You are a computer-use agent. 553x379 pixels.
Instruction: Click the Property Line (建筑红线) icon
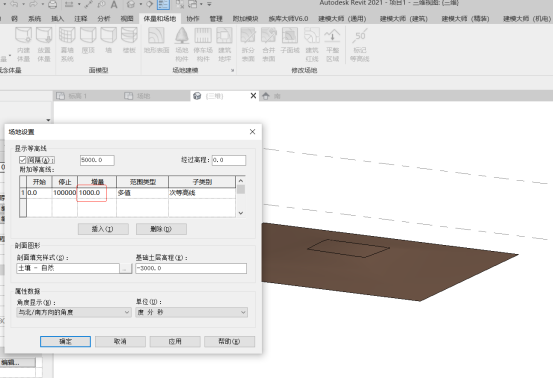[312, 36]
